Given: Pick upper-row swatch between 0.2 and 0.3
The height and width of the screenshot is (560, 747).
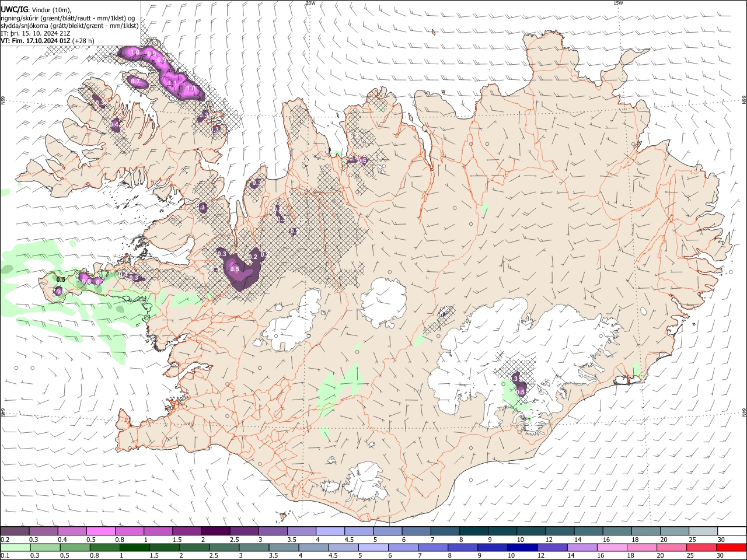Looking at the screenshot, I should click(x=15, y=531).
